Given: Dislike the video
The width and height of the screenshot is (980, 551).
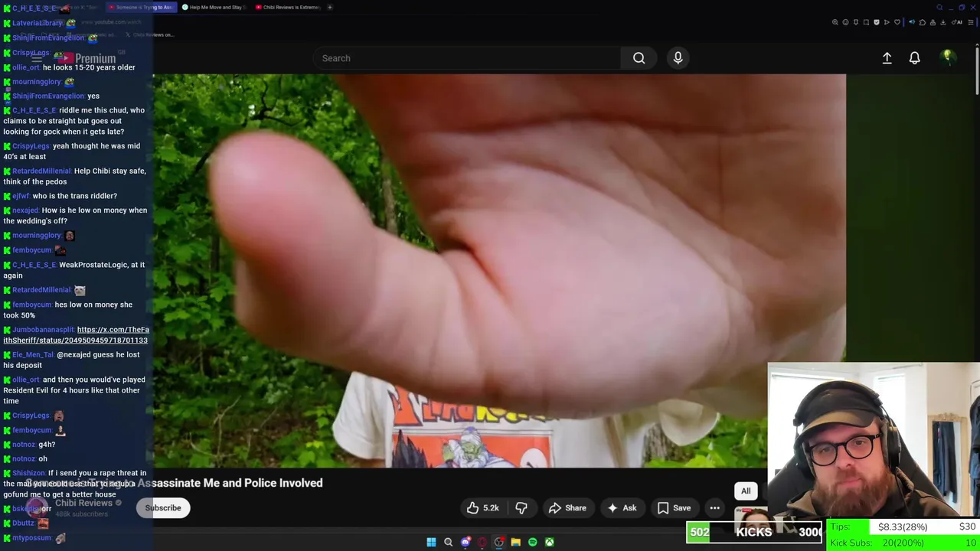Looking at the screenshot, I should click(521, 507).
